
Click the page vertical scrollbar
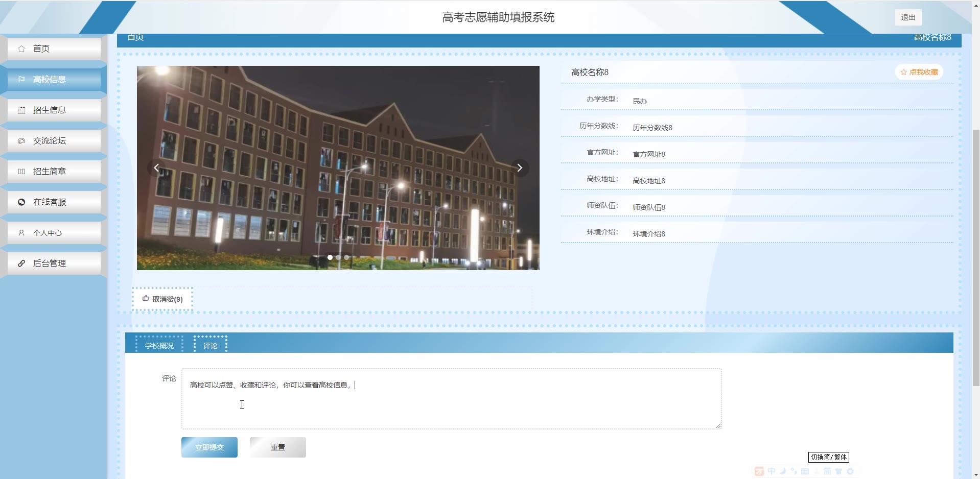pyautogui.click(x=975, y=255)
